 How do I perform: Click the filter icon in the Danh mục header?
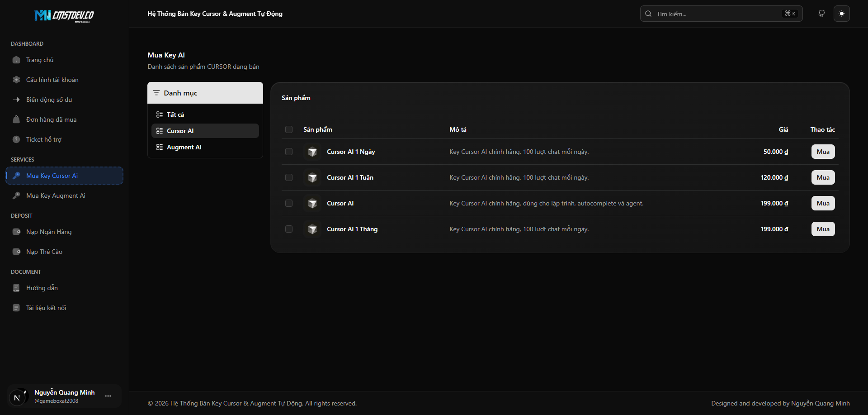click(157, 92)
